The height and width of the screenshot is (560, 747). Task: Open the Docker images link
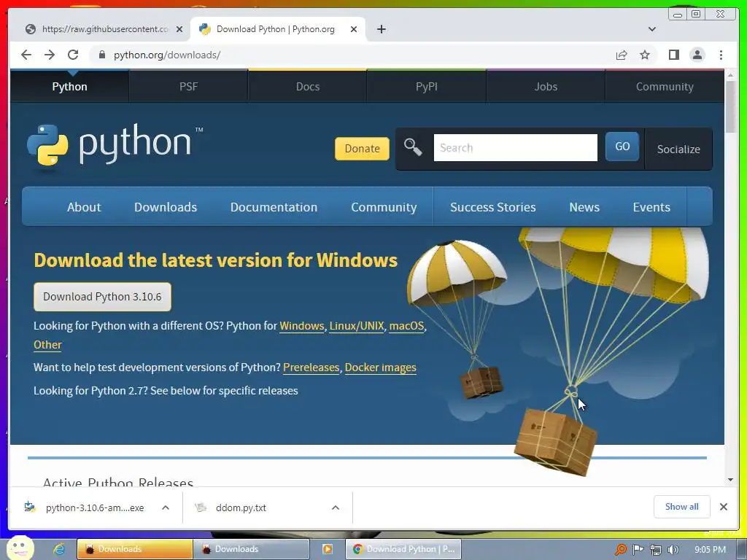click(x=381, y=367)
